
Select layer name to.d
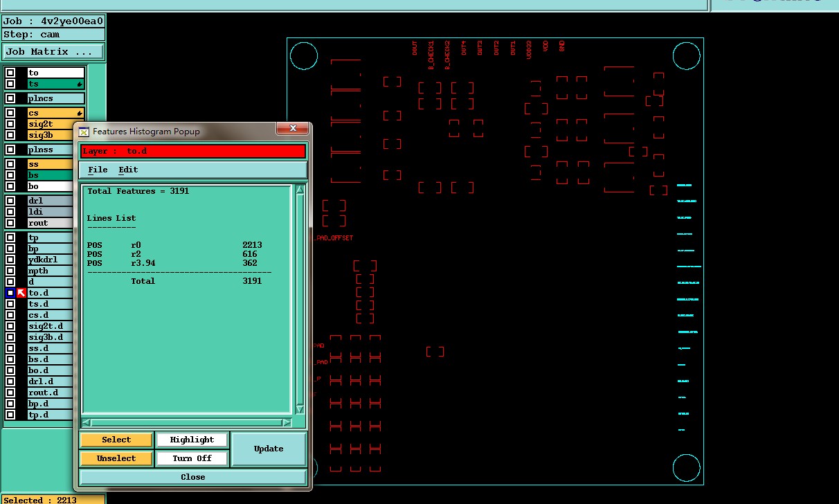(51, 293)
